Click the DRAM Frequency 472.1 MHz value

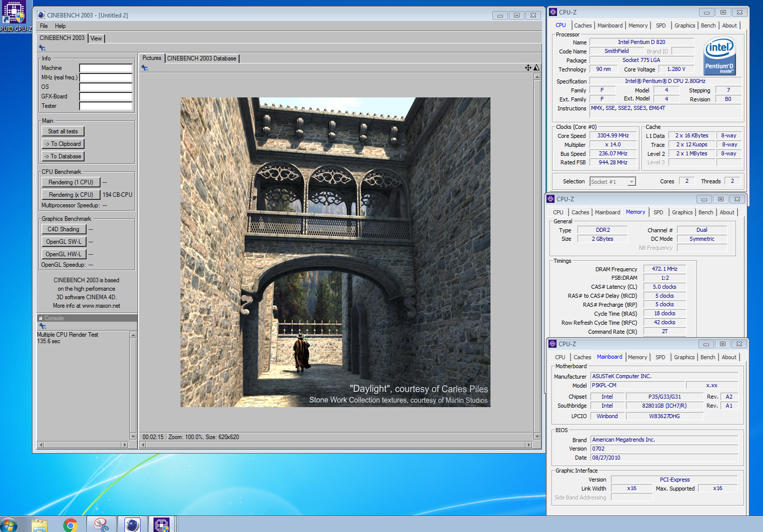[x=664, y=269]
